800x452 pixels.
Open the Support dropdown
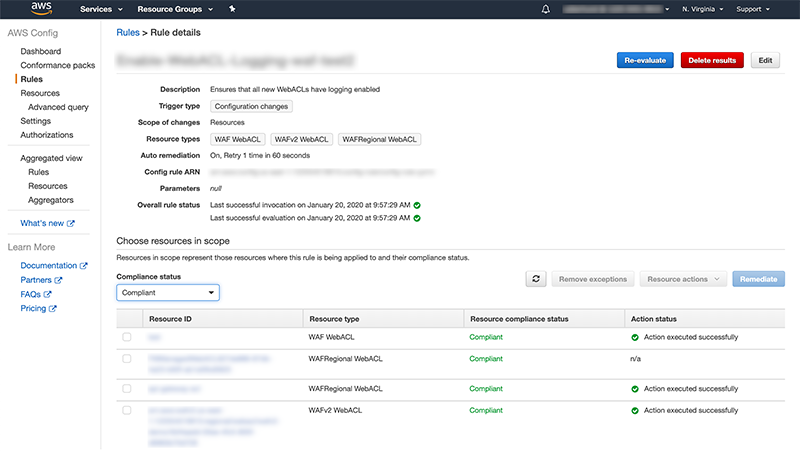(753, 9)
